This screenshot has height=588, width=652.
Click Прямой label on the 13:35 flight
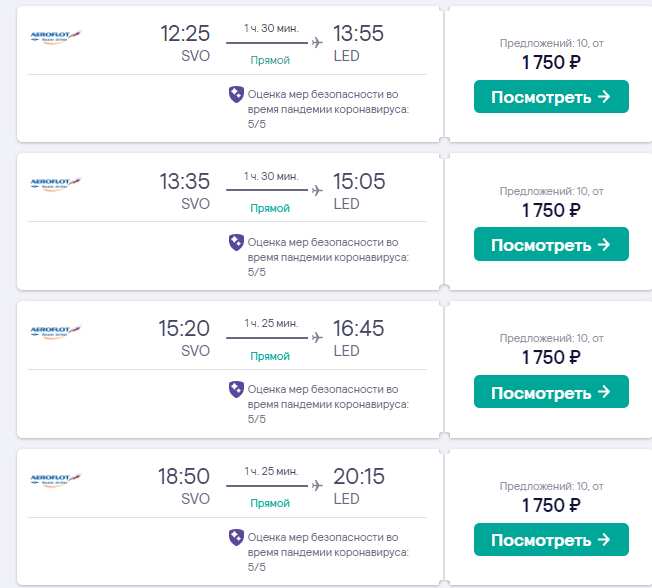coord(270,208)
